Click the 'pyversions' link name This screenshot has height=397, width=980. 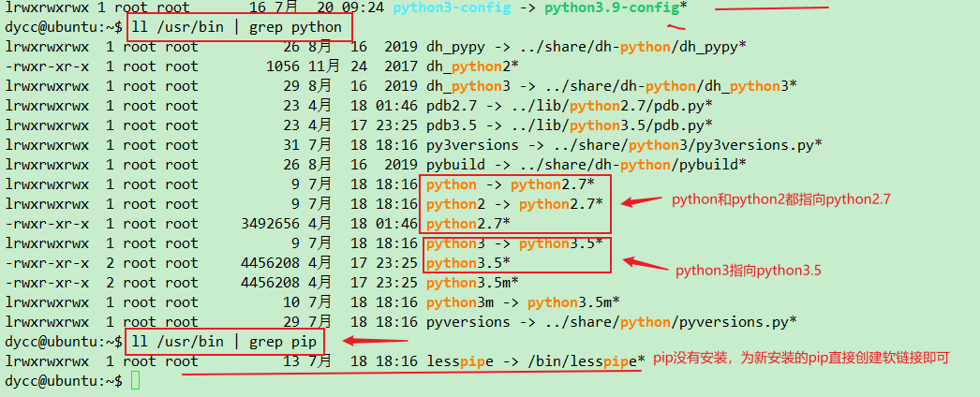coord(468,322)
